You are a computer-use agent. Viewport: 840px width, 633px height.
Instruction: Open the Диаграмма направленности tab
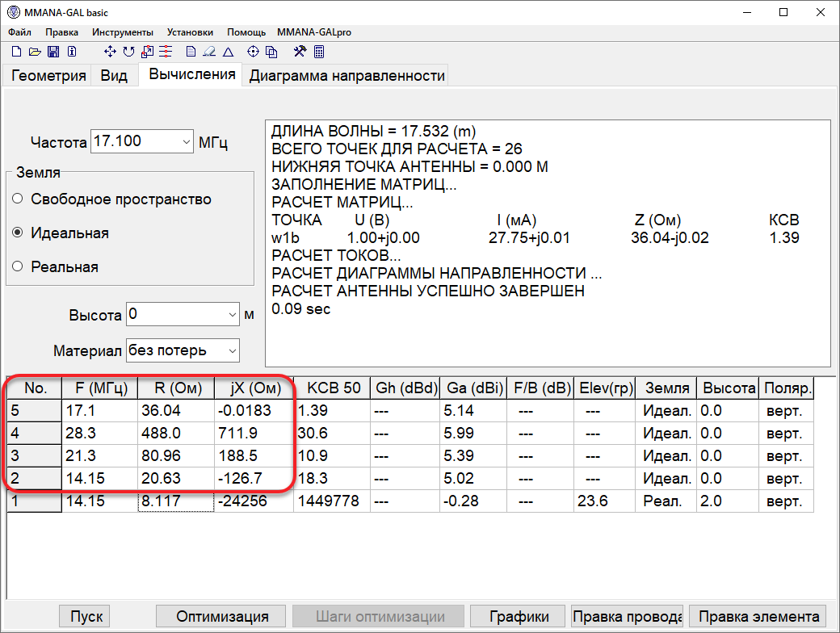346,76
